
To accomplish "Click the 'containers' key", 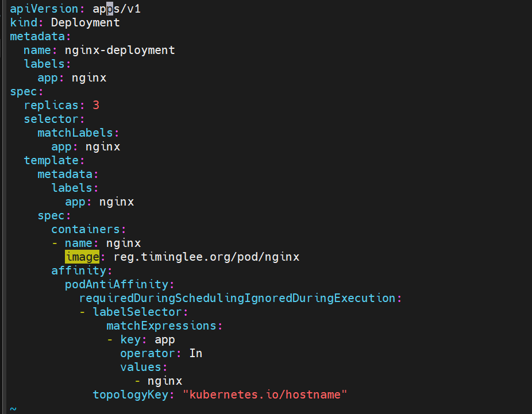I will 86,230.
